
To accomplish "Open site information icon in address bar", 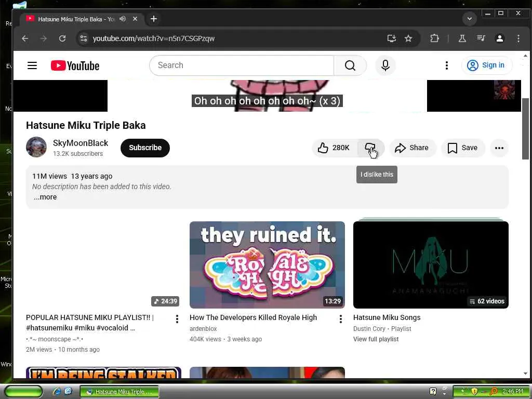I will (84, 38).
